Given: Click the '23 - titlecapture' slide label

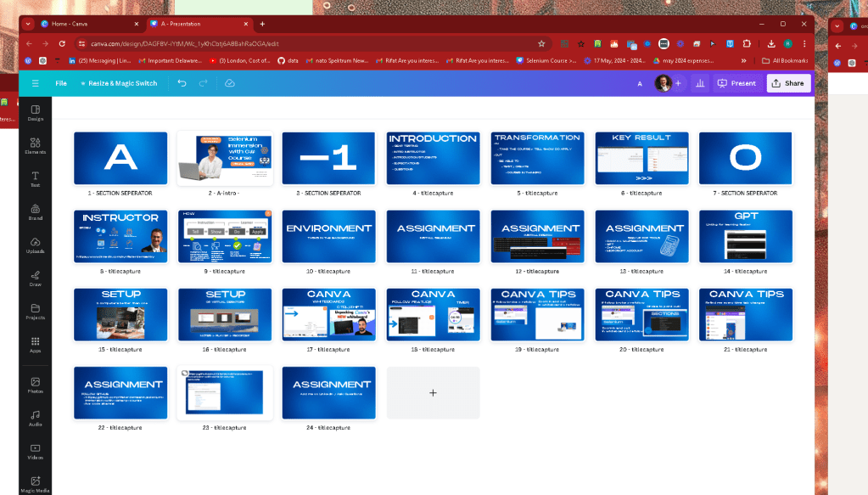Looking at the screenshot, I should point(224,427).
